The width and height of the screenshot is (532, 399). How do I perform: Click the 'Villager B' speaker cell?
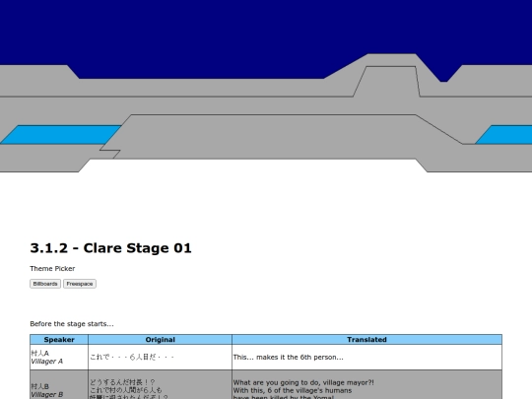click(59, 385)
